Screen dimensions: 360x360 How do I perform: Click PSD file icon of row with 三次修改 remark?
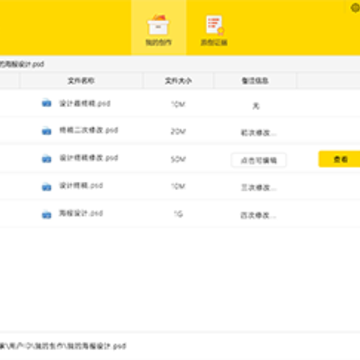(46, 187)
